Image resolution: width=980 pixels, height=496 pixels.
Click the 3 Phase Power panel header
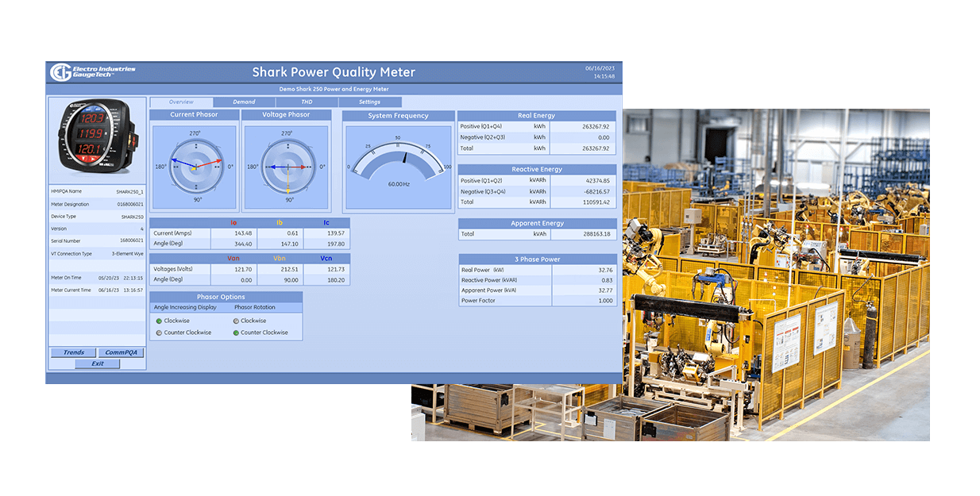538,259
